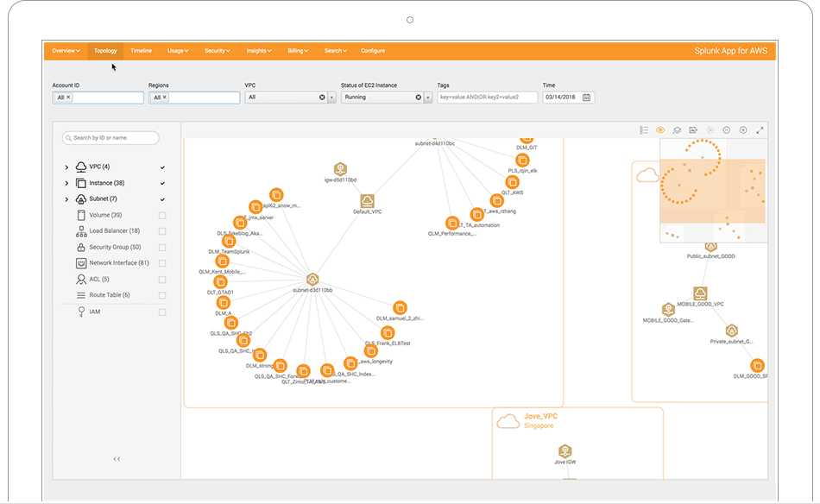
Task: Click the DLM_A instance node
Action: [224, 303]
